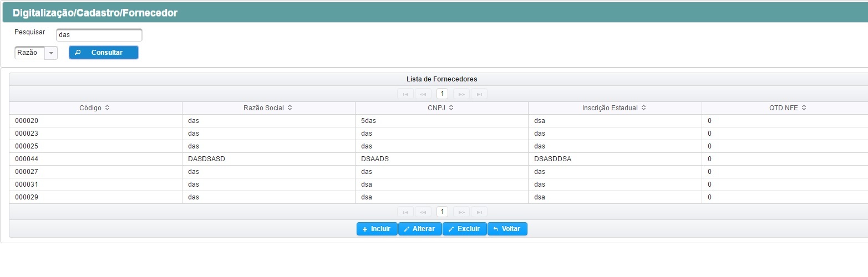This screenshot has width=868, height=277.
Task: Go to last page in top paginator
Action: [479, 94]
